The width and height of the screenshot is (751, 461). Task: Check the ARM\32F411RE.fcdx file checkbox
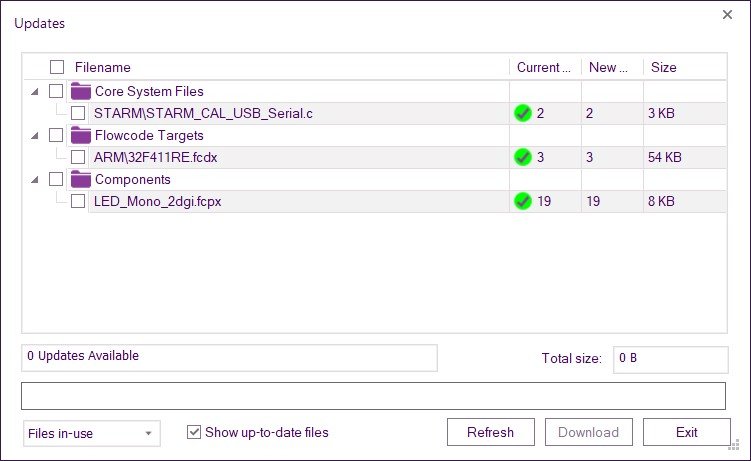78,157
